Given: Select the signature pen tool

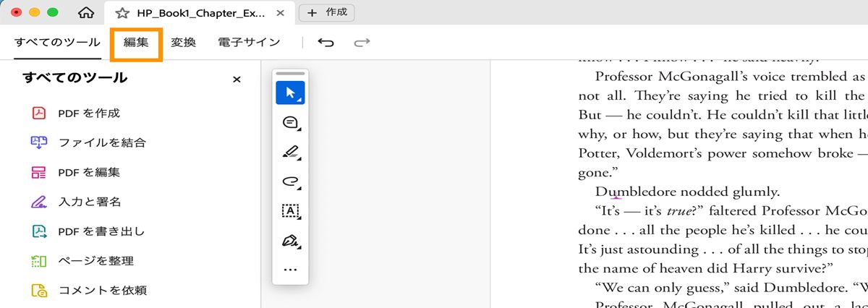Looking at the screenshot, I should click(290, 240).
